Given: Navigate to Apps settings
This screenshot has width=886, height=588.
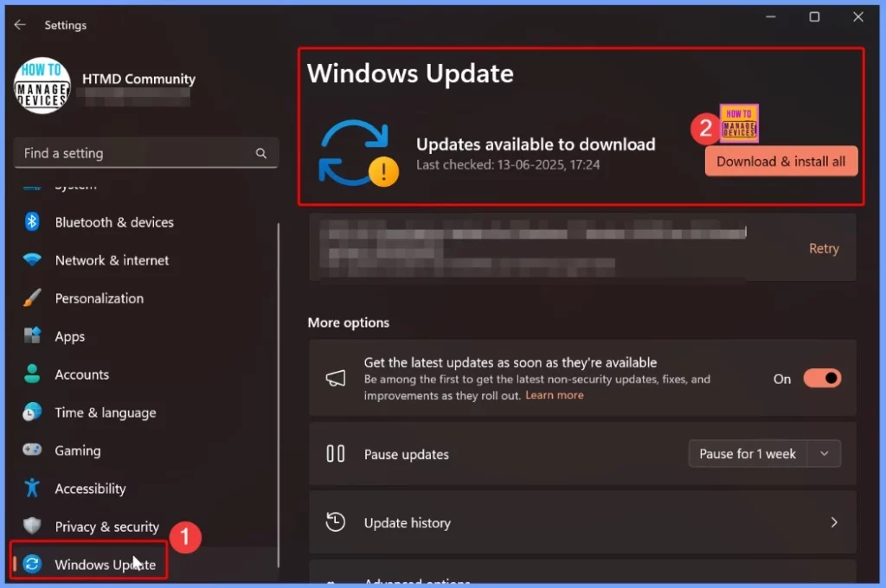Looking at the screenshot, I should tap(70, 336).
